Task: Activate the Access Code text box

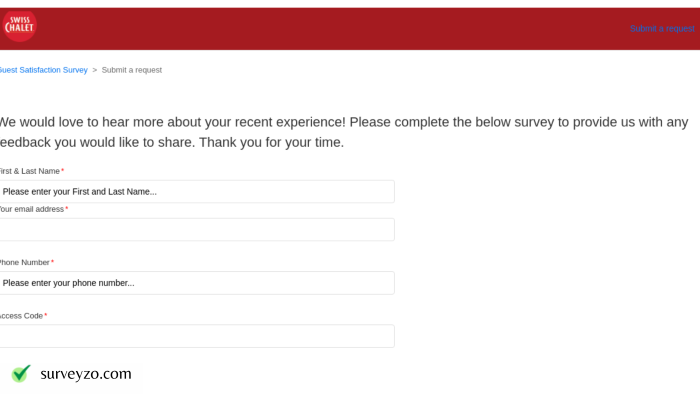Action: (197, 336)
